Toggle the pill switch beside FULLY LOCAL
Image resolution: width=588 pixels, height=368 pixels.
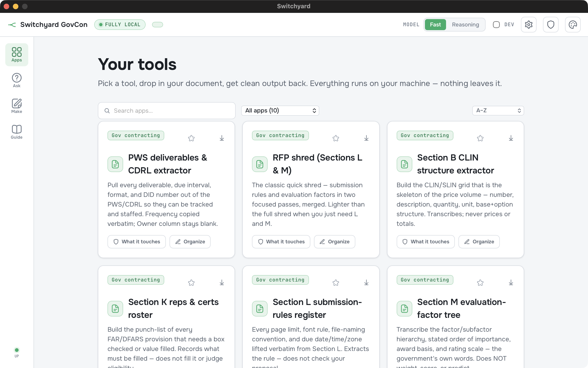pyautogui.click(x=157, y=25)
